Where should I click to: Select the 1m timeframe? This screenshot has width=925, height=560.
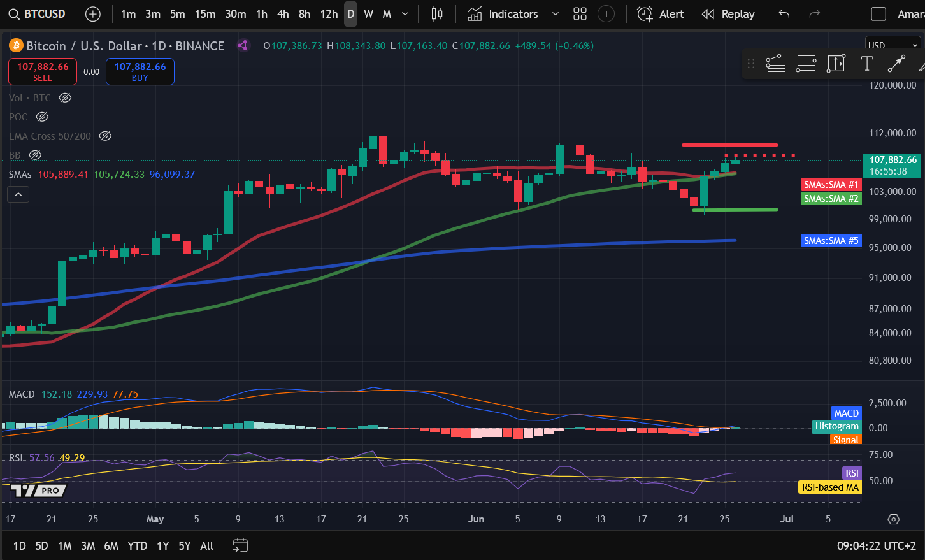(x=128, y=14)
